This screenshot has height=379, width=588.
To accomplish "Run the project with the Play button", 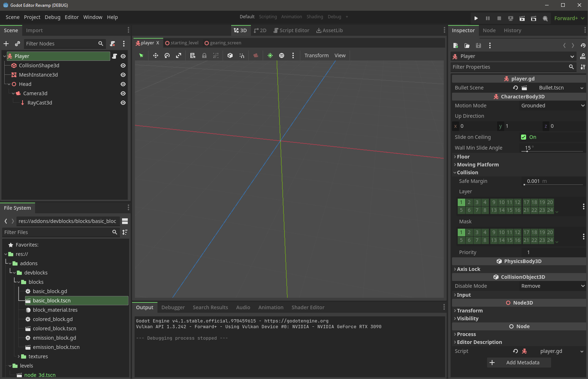I will click(476, 18).
